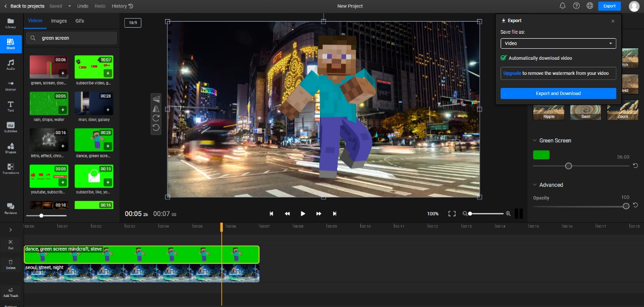Open the language globe icon
The image size is (644, 307).
[590, 6]
